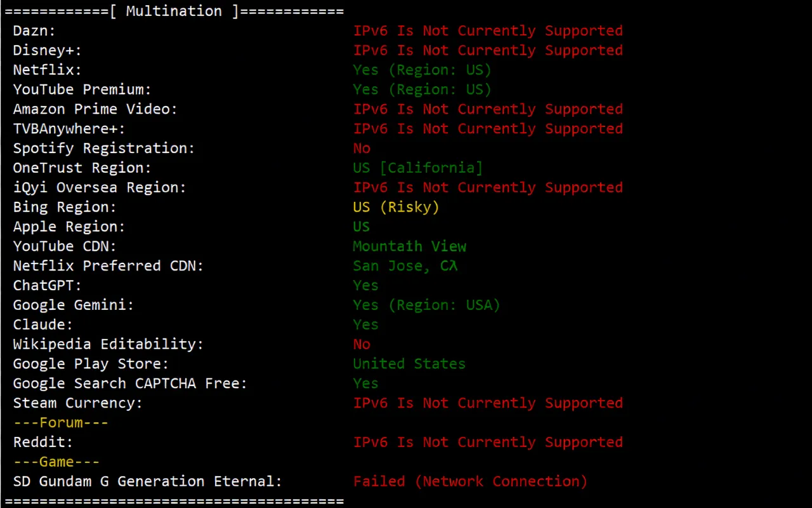Viewport: 812px width, 508px height.
Task: Select the Forum section header
Action: pyautogui.click(x=60, y=422)
